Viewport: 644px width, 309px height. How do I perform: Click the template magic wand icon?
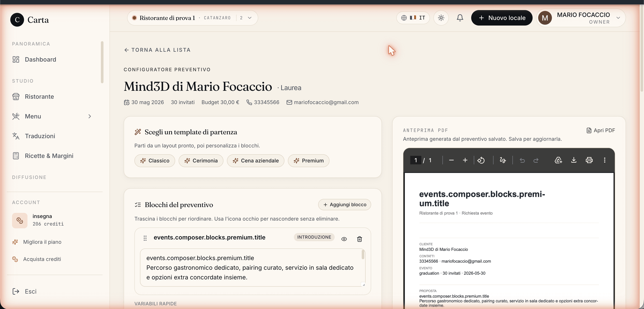point(138,132)
